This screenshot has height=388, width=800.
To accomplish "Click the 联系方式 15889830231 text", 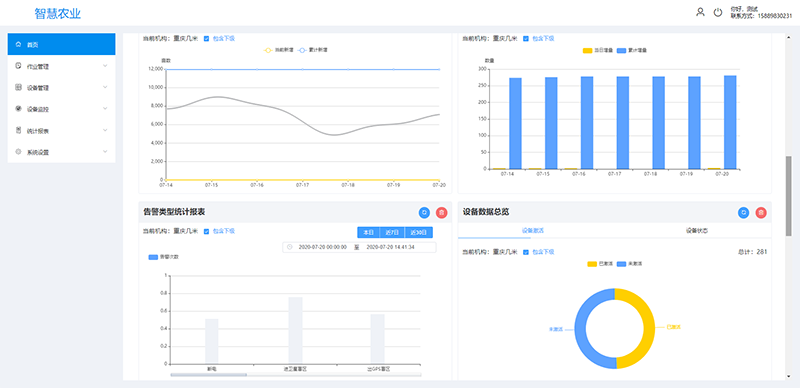I will [761, 16].
